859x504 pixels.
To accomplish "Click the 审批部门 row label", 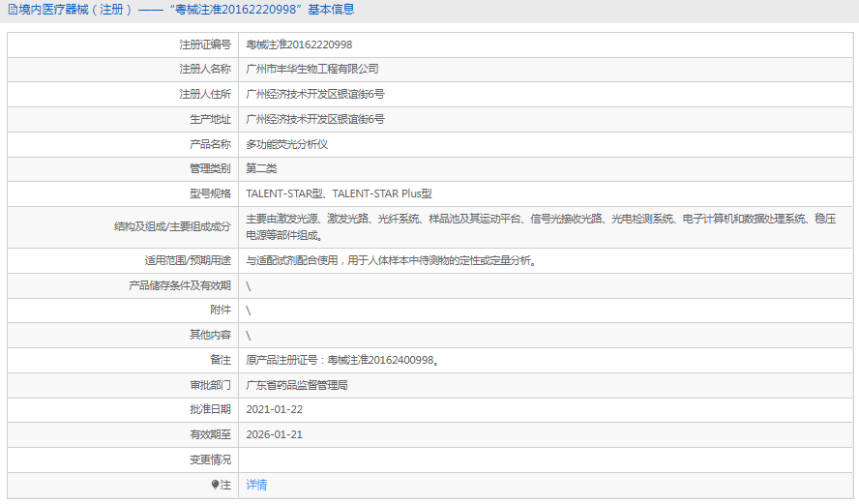I will coord(210,385).
